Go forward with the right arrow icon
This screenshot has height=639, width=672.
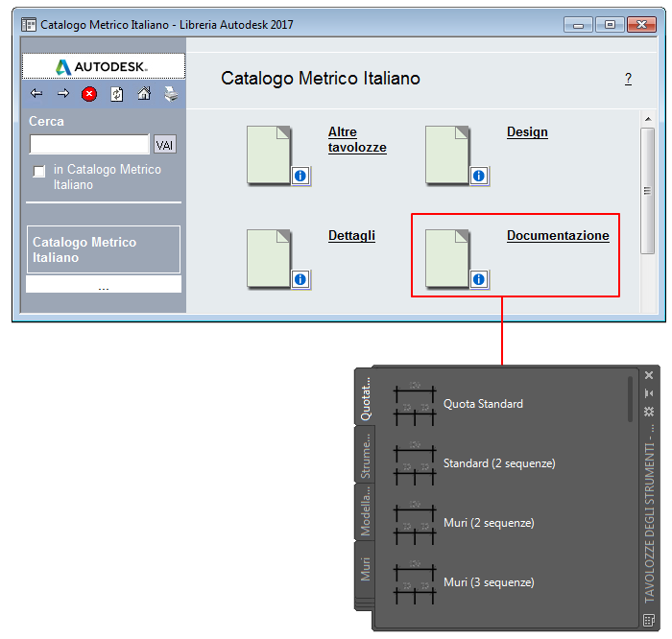coord(63,93)
